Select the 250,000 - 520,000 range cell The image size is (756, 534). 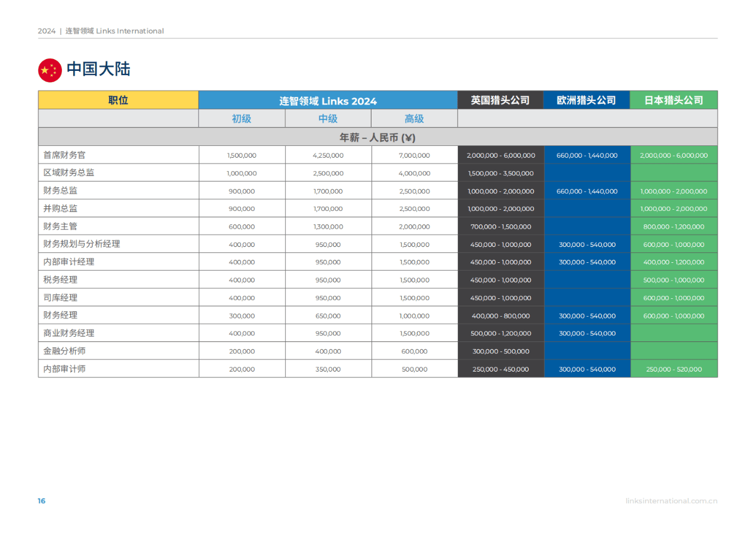point(674,369)
